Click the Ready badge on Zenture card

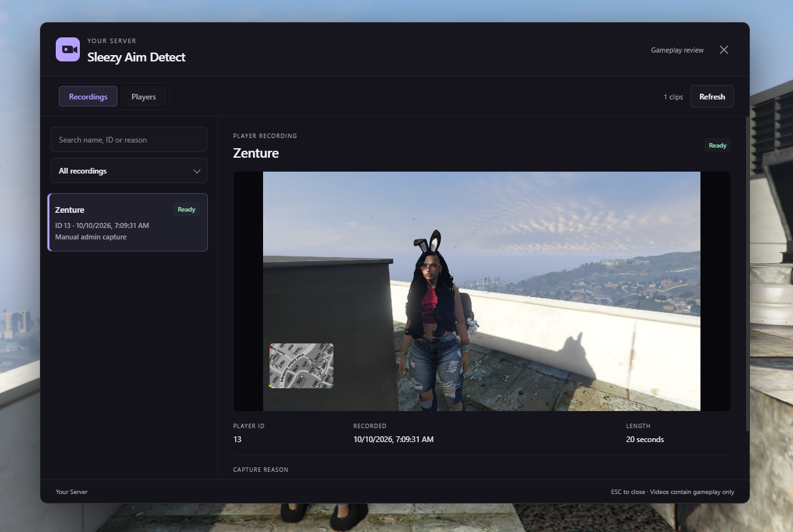point(186,210)
